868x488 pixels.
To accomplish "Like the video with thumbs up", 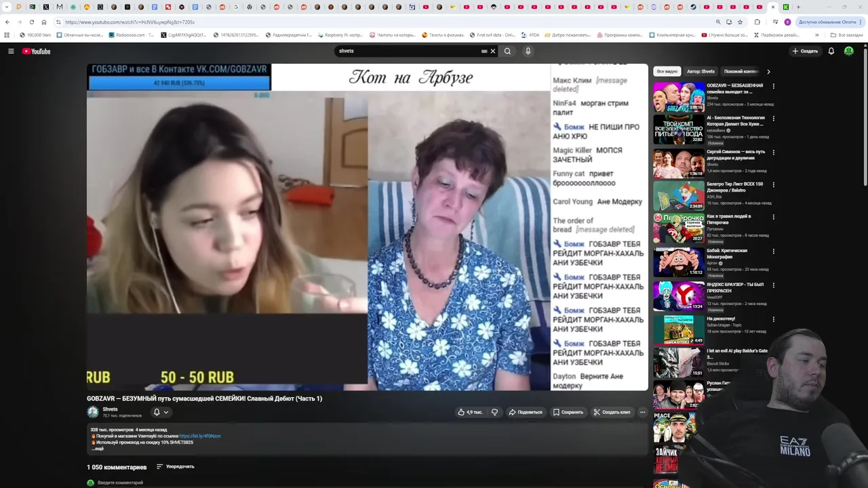I will pos(469,412).
